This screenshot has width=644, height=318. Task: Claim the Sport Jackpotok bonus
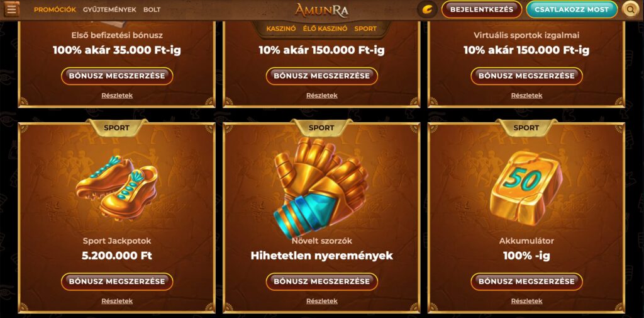coord(117,281)
